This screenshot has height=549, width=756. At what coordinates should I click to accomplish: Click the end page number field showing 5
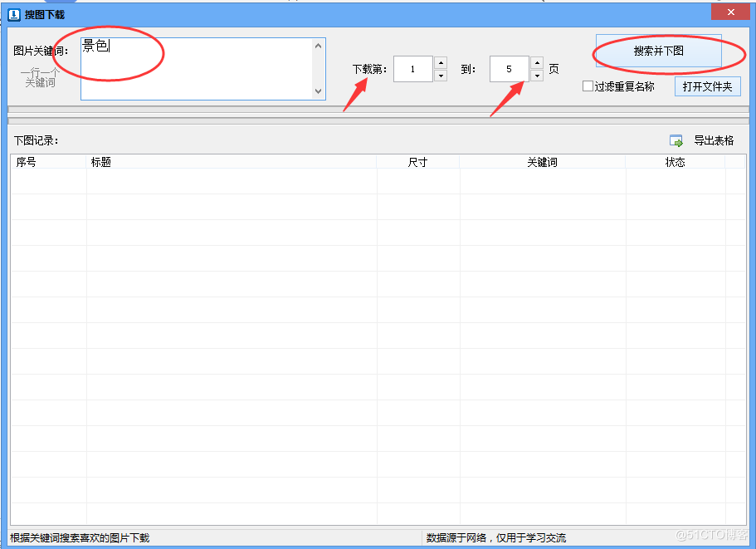tap(510, 69)
